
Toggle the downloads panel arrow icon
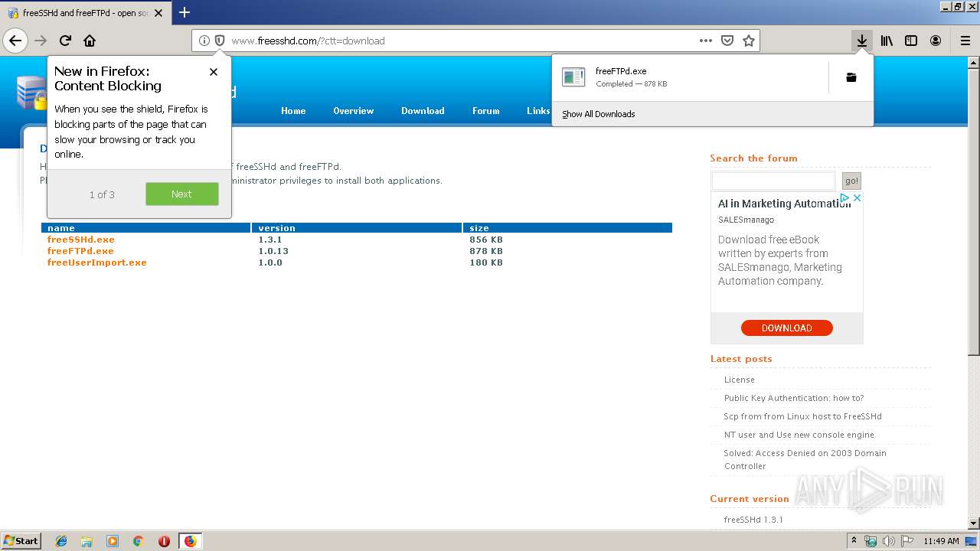pyautogui.click(x=862, y=41)
